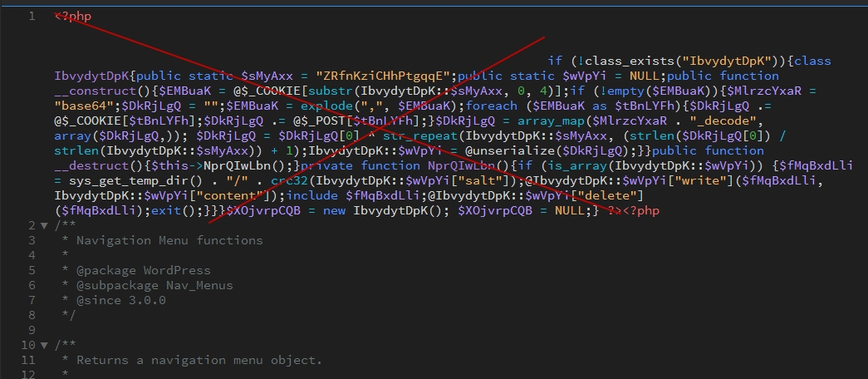868x379 pixels.
Task: Select line number 3 in the gutter
Action: click(x=32, y=240)
